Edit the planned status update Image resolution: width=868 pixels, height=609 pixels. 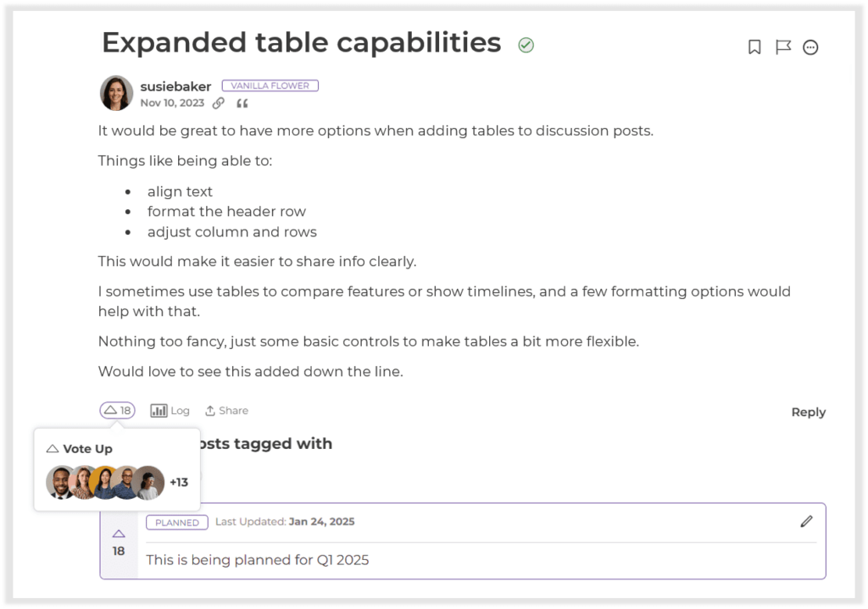pos(806,522)
